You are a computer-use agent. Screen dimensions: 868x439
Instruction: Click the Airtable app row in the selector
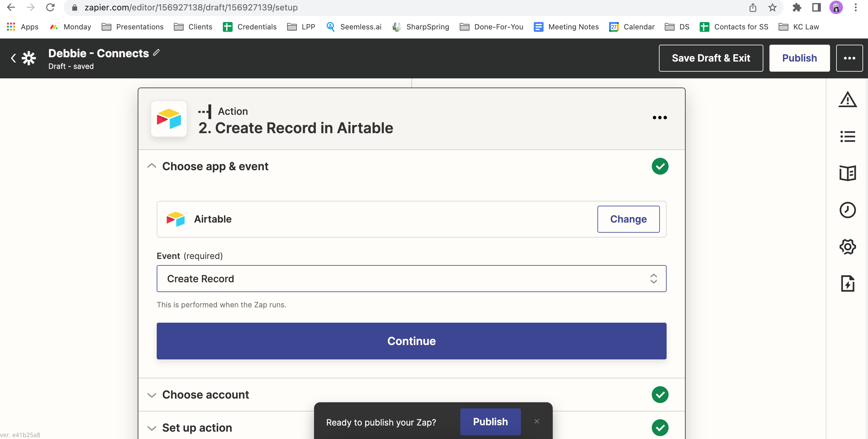(411, 219)
